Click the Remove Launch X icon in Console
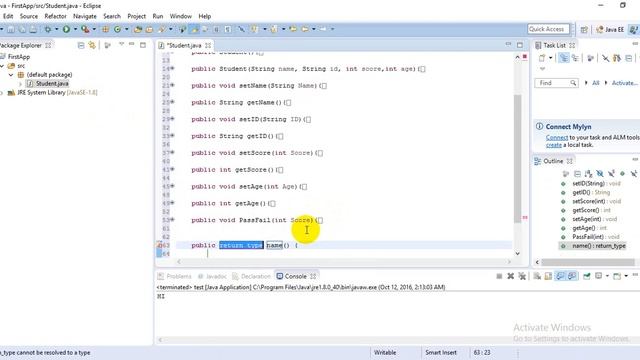 [x=510, y=276]
